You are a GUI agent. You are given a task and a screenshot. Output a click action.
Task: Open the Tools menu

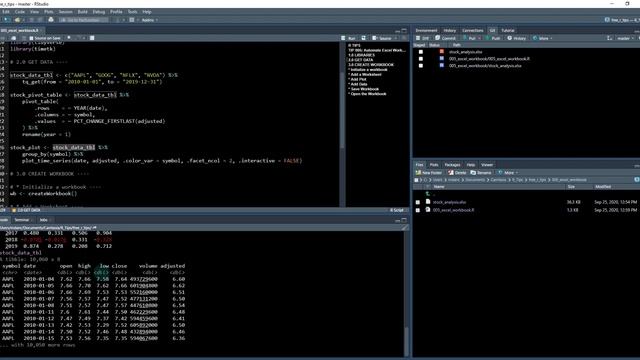click(x=133, y=12)
